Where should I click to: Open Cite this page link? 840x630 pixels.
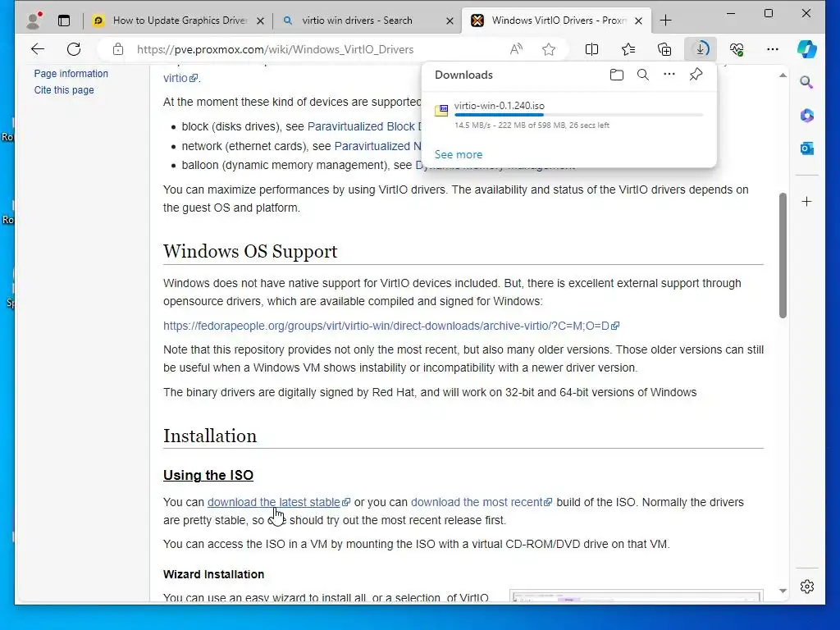(64, 90)
